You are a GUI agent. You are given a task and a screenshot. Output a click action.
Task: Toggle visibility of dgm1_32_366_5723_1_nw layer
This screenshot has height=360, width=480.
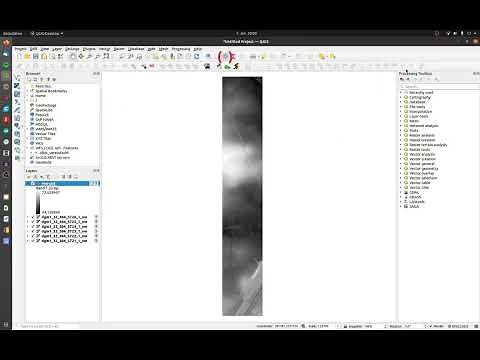click(33, 231)
